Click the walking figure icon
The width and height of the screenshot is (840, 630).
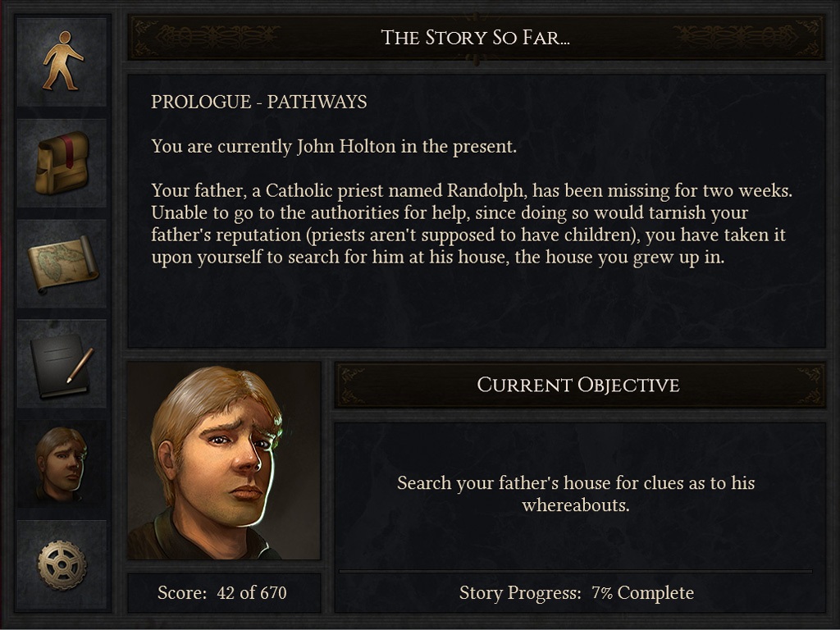(x=62, y=61)
